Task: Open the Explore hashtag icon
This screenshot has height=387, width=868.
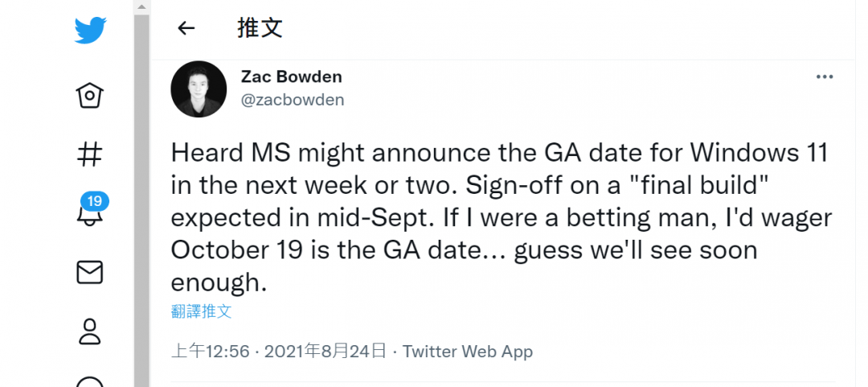Action: click(90, 154)
